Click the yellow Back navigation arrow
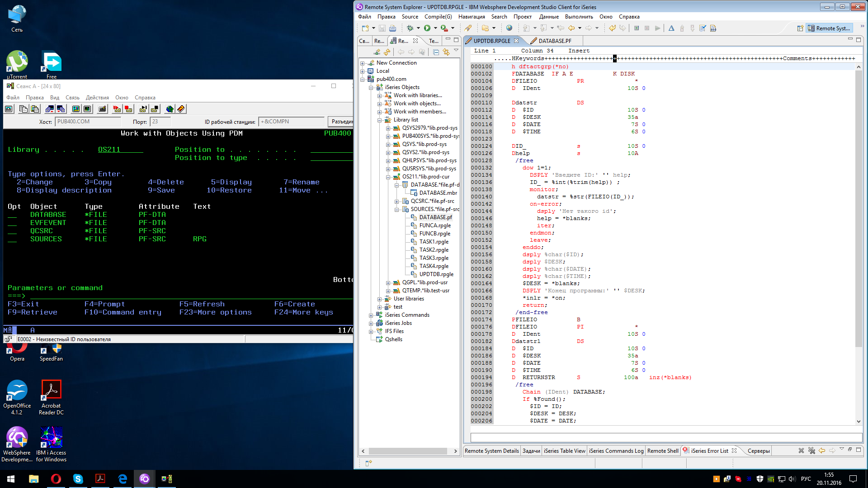Image resolution: width=868 pixels, height=488 pixels. 571,28
